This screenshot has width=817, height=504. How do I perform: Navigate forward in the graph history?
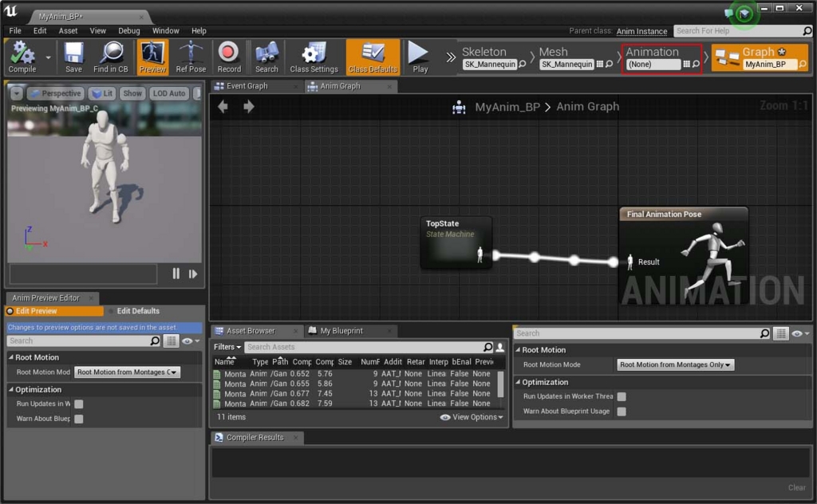[249, 107]
